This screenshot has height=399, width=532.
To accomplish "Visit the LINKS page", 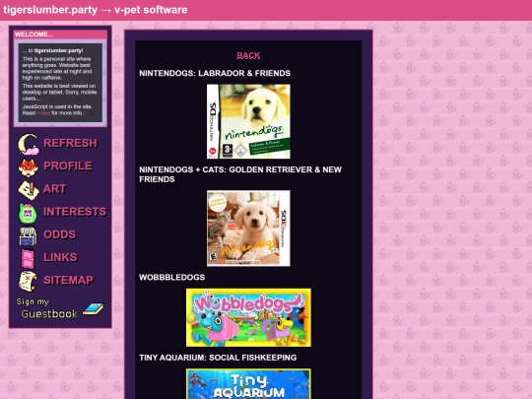I will point(60,257).
